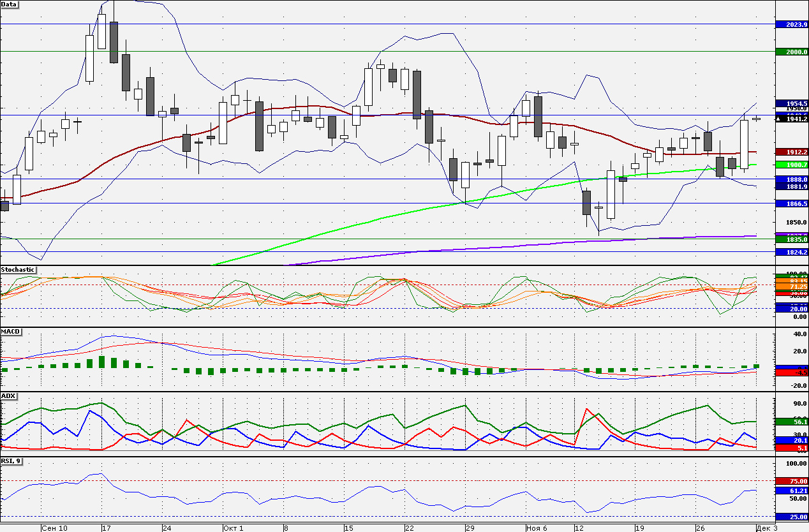Select the dark red 1912.2 average label
The image size is (809, 532).
tap(792, 152)
